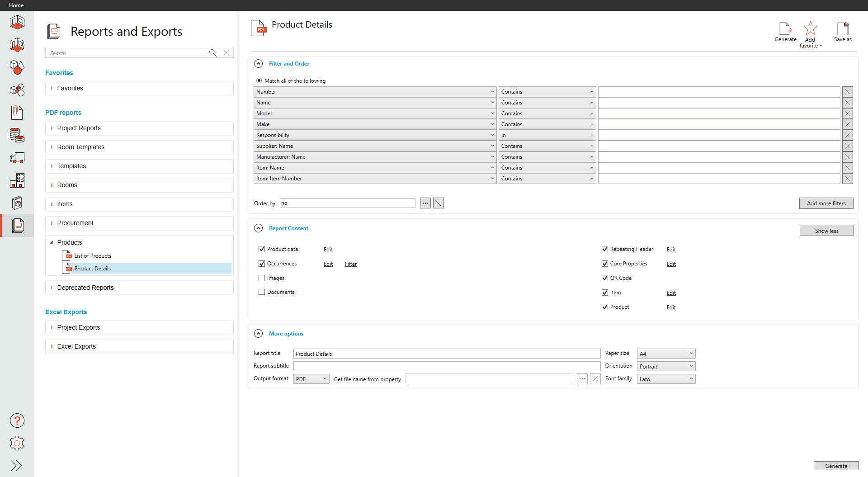Click the Generate icon in the top toolbar
The height and width of the screenshot is (477, 868).
(x=785, y=29)
